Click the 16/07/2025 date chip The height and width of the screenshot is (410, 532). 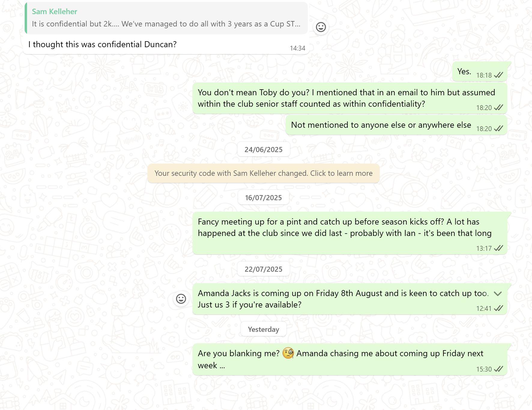(x=263, y=198)
